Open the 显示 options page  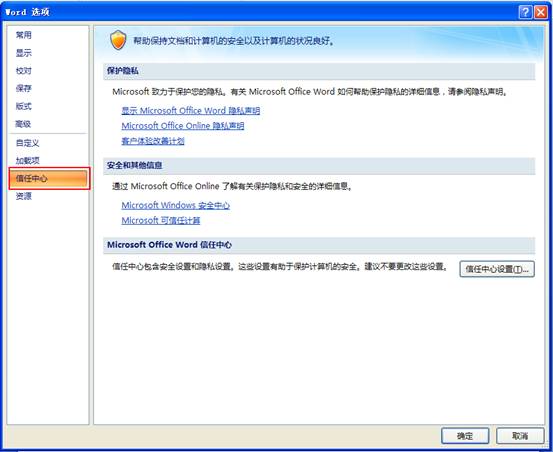coord(24,53)
